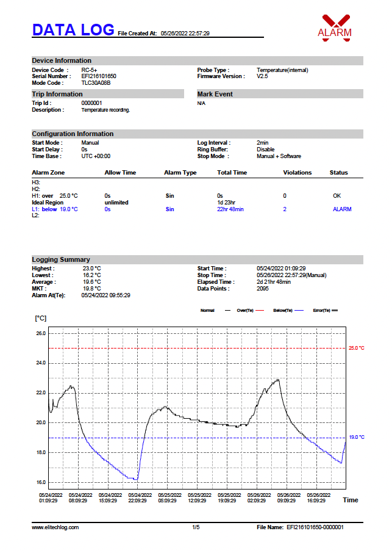Screen dimensions: 392x553
Task: Click the N/A mark event value
Action: coord(201,103)
